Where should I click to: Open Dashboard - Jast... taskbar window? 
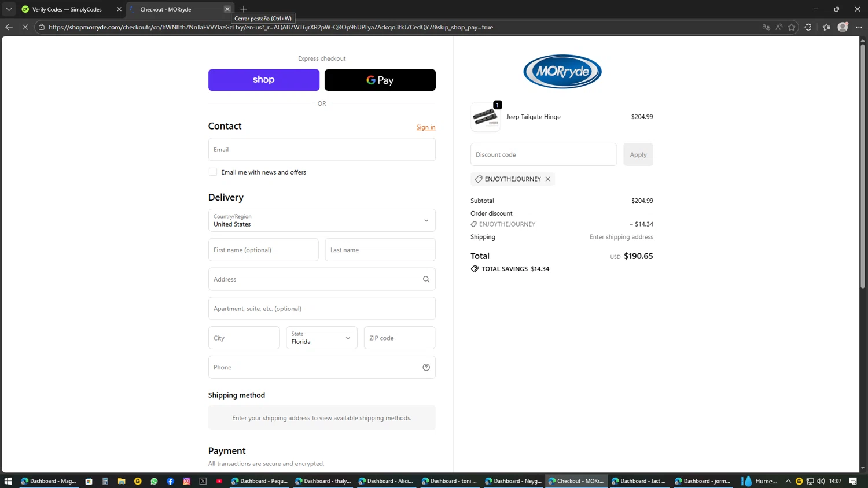tap(639, 481)
